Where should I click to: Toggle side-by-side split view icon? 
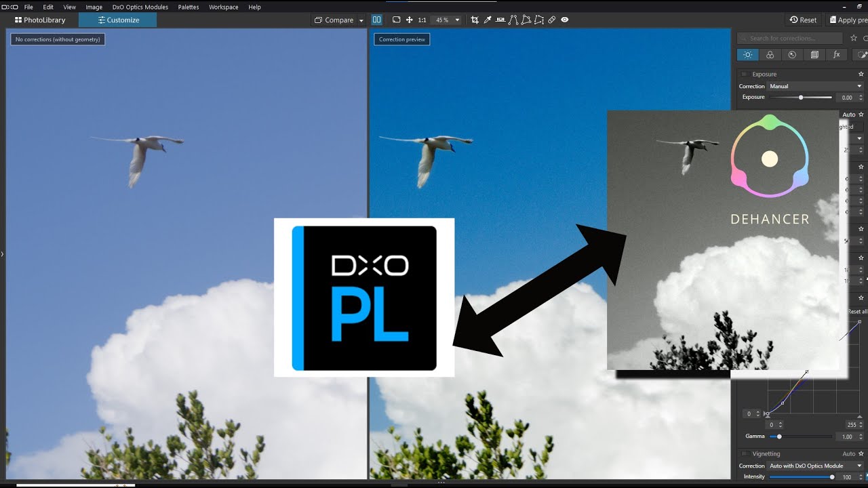coord(377,20)
